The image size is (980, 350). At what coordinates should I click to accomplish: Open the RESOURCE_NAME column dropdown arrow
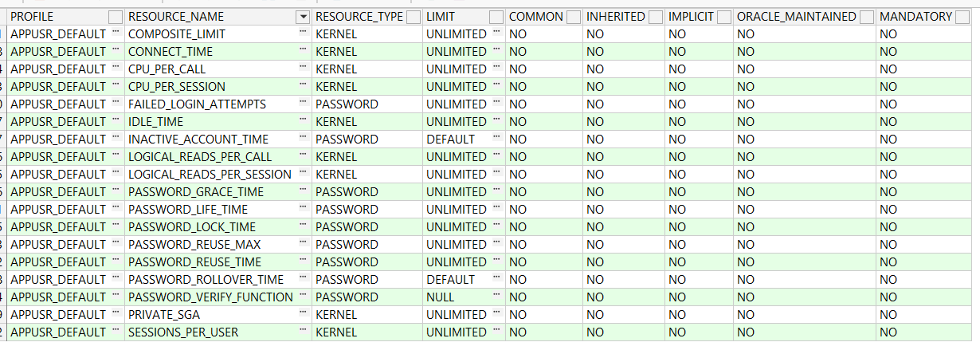point(302,17)
